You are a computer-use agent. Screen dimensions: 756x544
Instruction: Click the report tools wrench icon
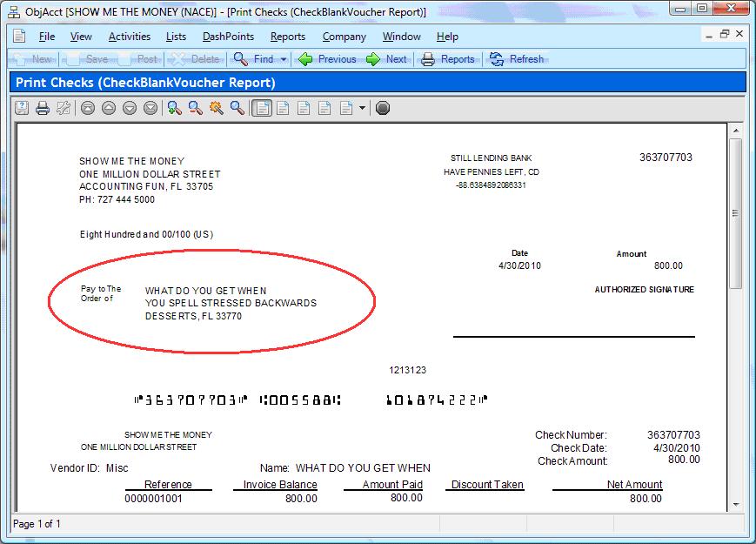63,108
